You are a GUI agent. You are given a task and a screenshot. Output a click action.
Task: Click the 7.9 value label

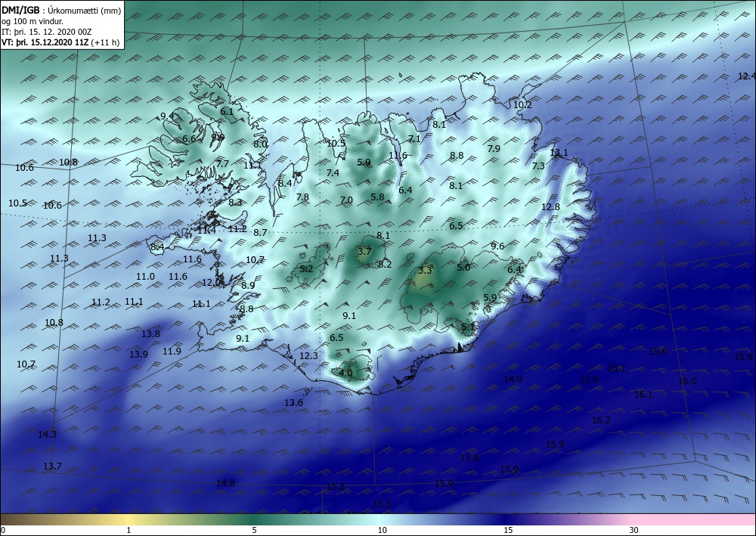pos(494,148)
